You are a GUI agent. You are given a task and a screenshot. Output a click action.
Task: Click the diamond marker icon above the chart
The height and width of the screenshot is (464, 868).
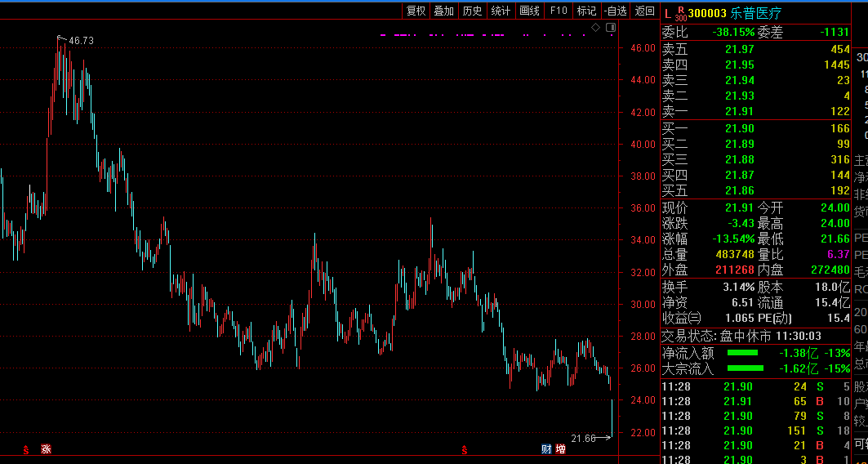(x=595, y=27)
